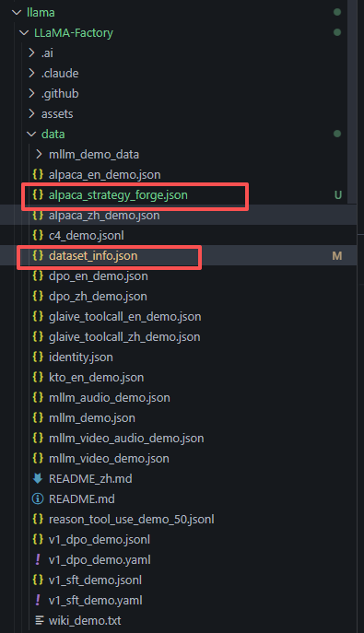Click JSON icon of dpo_en_demo.json
Screen dimensions: 364x633
(38, 276)
